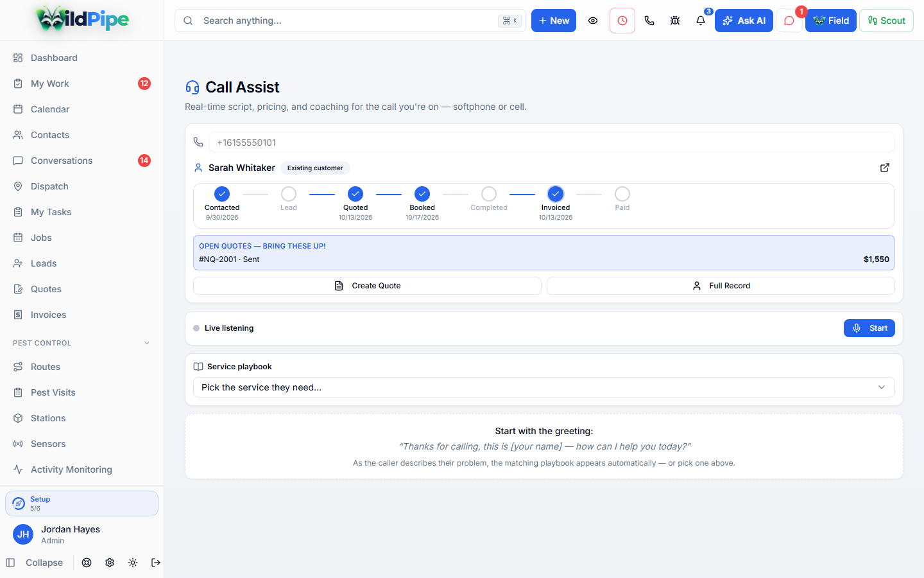Viewport: 924px width, 578px height.
Task: Go to Conversations in sidebar
Action: (x=81, y=161)
